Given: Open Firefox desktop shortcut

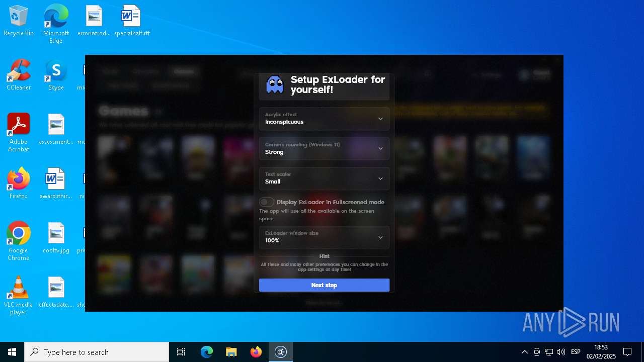Looking at the screenshot, I should (19, 184).
